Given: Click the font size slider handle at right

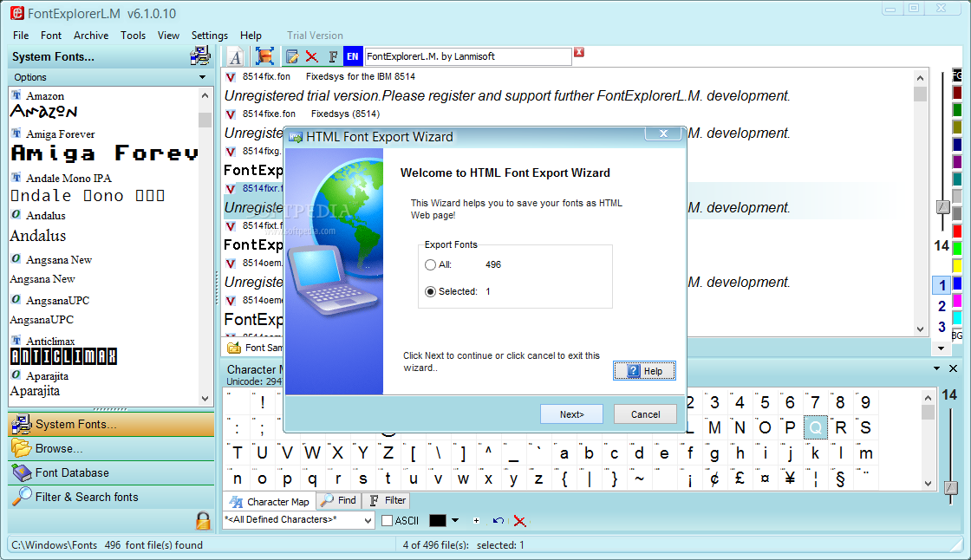Looking at the screenshot, I should click(942, 207).
